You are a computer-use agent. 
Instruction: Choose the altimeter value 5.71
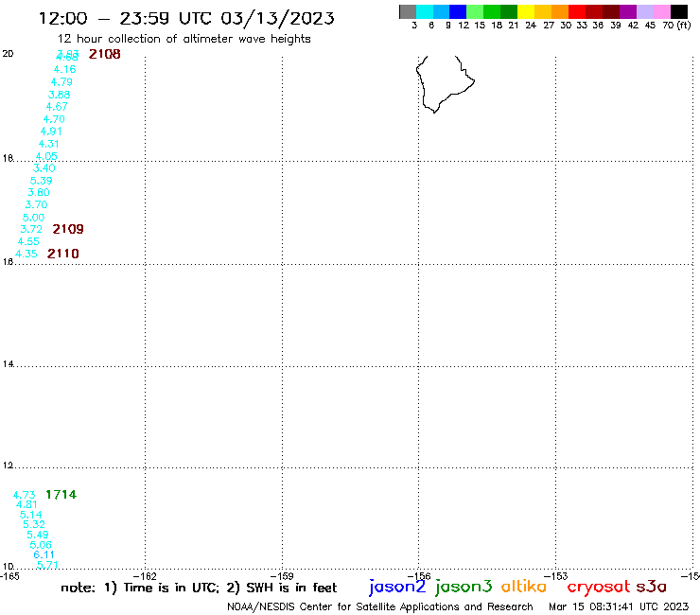coord(47,565)
